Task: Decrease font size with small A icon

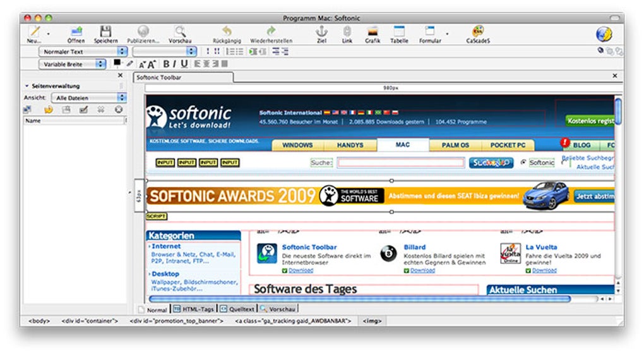Action: point(142,64)
